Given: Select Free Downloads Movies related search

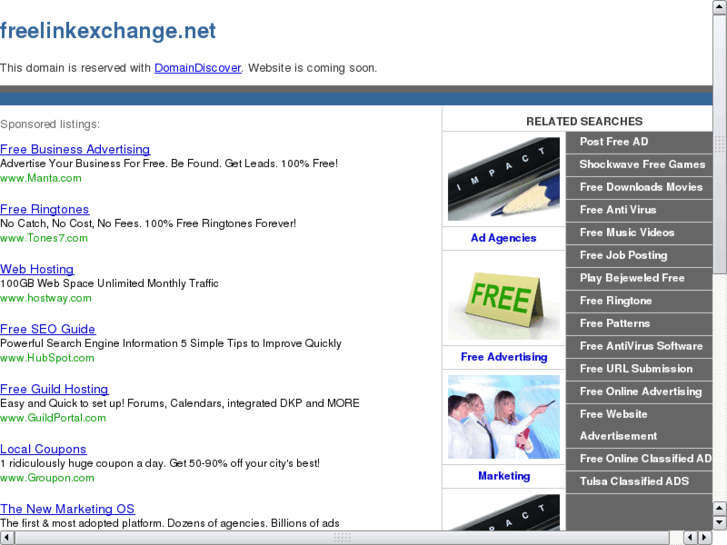Looking at the screenshot, I should [641, 187].
